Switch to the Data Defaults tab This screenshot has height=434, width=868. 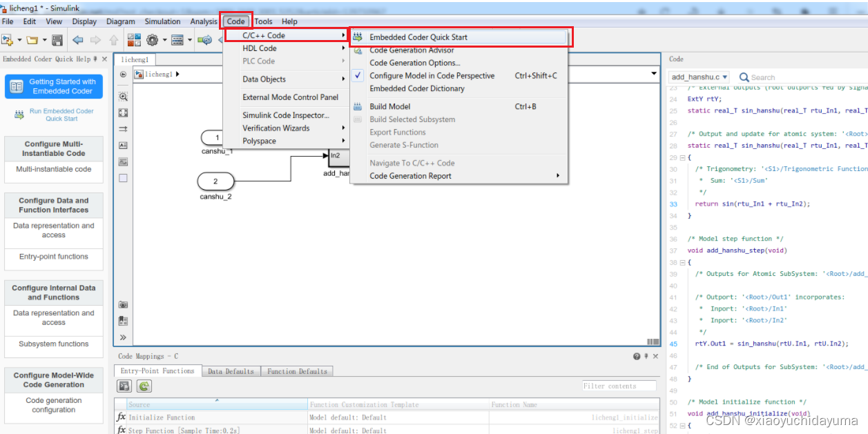tap(231, 371)
